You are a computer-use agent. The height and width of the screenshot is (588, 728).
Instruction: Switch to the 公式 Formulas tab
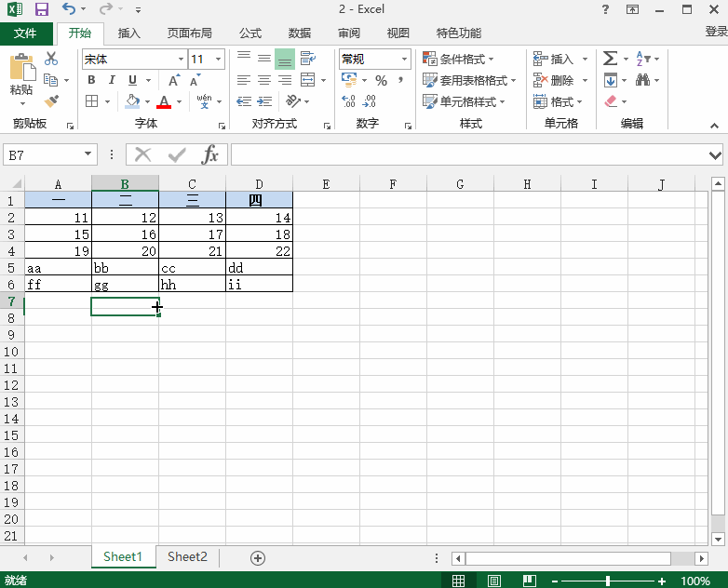coord(250,33)
